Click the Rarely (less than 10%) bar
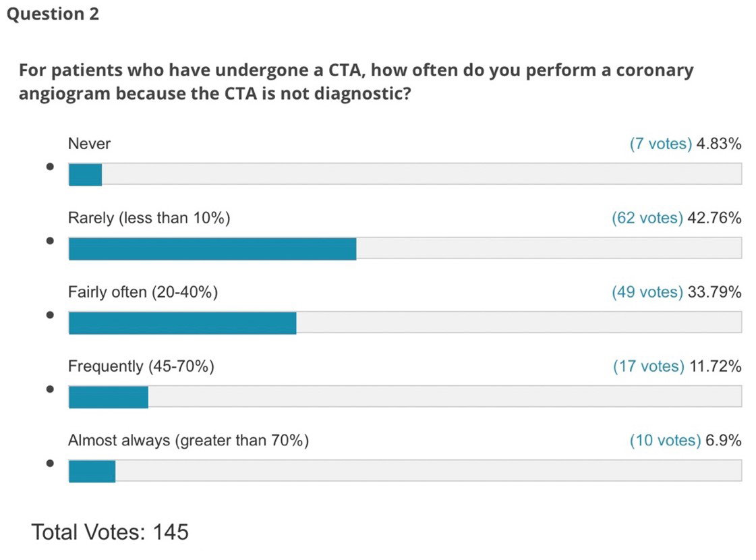Viewport: 756px width, 560px height. pyautogui.click(x=405, y=248)
